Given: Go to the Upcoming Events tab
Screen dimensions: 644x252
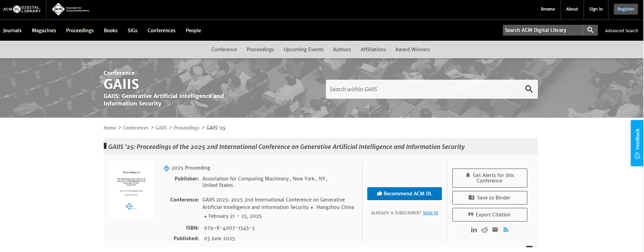Looking at the screenshot, I should 303,50.
